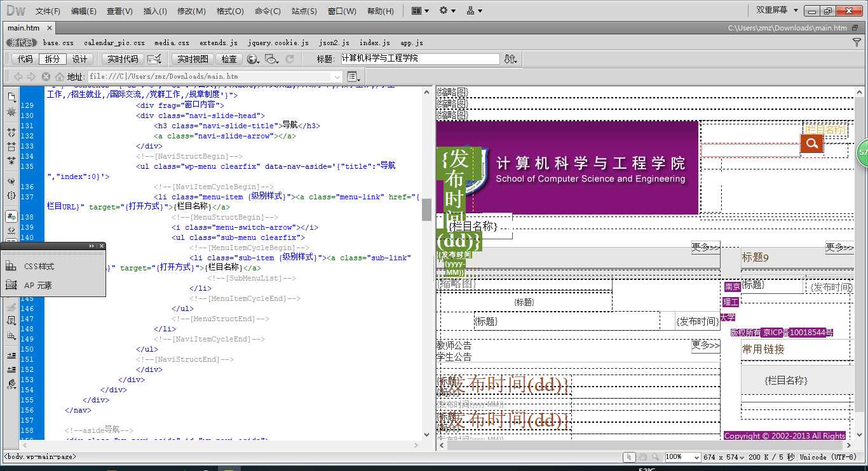868x471 pixels.
Task: Click the related files filter funnel icon
Action: [x=857, y=43]
